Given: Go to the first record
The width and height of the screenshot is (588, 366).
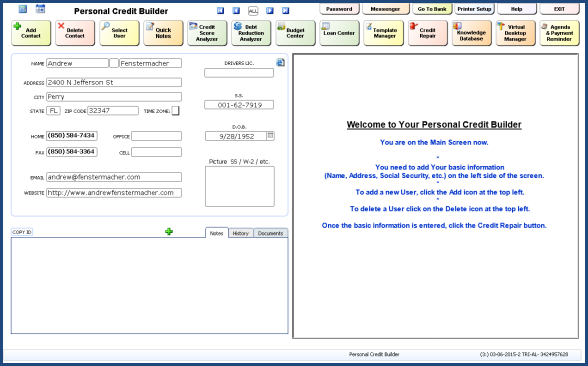Looking at the screenshot, I should 220,10.
